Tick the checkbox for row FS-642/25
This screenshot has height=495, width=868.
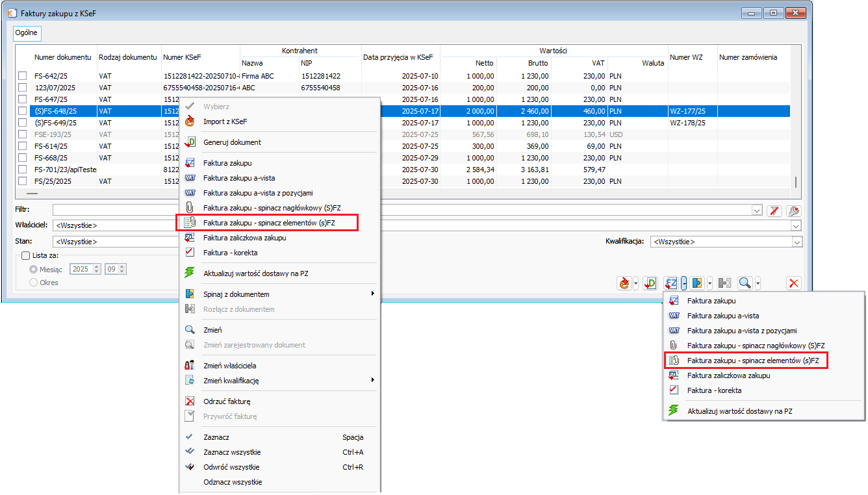[22, 76]
